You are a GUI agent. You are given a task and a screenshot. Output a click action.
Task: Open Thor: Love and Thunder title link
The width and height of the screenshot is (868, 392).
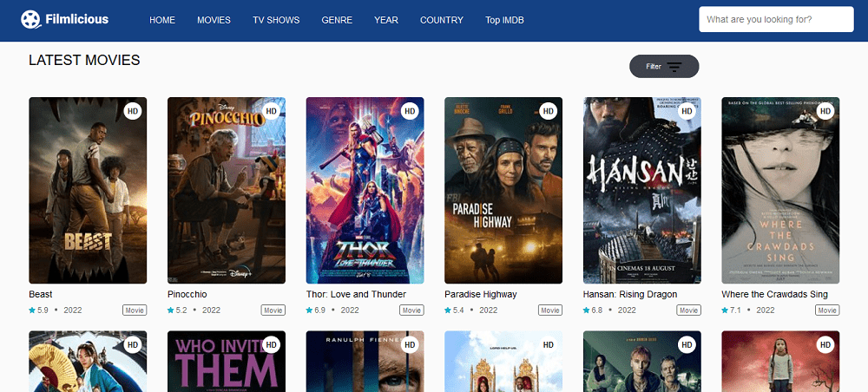[x=356, y=294]
